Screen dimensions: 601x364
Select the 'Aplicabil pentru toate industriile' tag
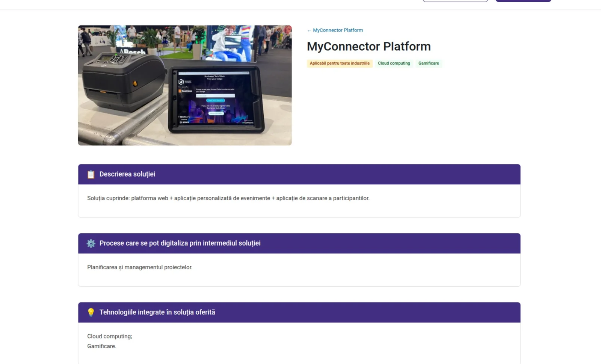pos(340,63)
